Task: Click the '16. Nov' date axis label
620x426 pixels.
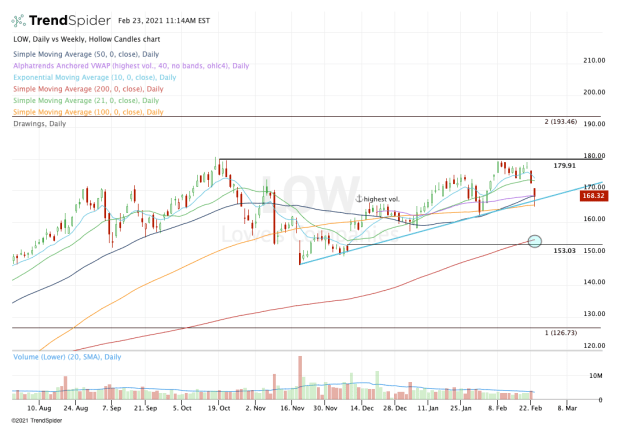Action: coord(292,408)
